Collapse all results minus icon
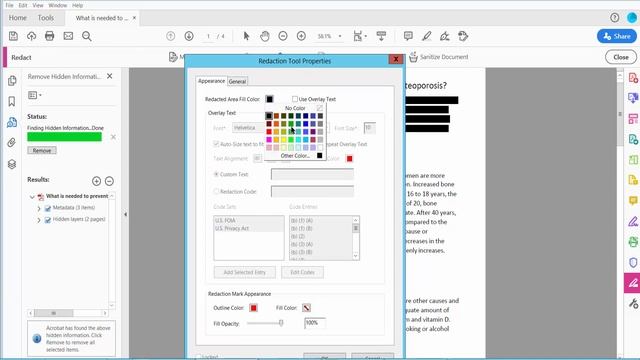This screenshot has width=640, height=360. [109, 181]
